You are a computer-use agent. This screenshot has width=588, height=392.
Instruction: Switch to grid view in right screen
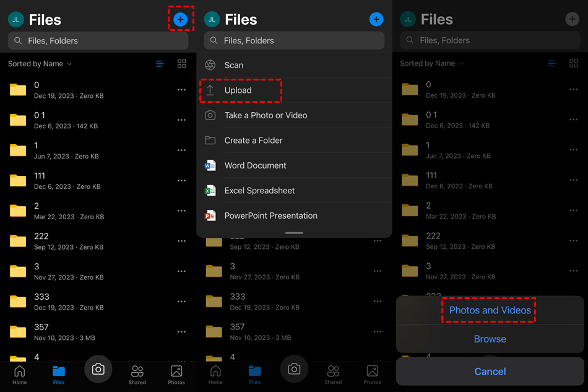click(x=574, y=63)
